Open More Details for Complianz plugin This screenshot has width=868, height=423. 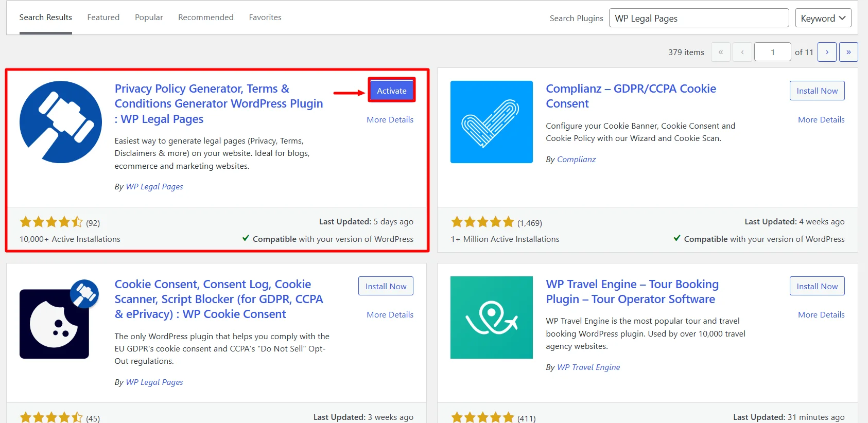point(821,119)
